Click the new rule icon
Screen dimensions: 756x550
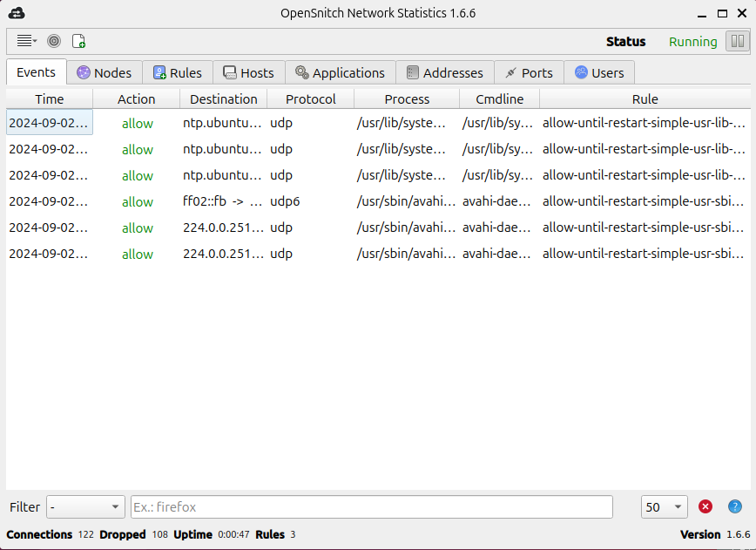(78, 41)
